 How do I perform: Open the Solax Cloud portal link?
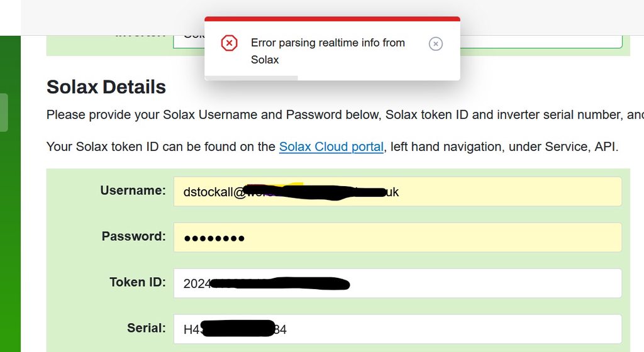pos(331,146)
